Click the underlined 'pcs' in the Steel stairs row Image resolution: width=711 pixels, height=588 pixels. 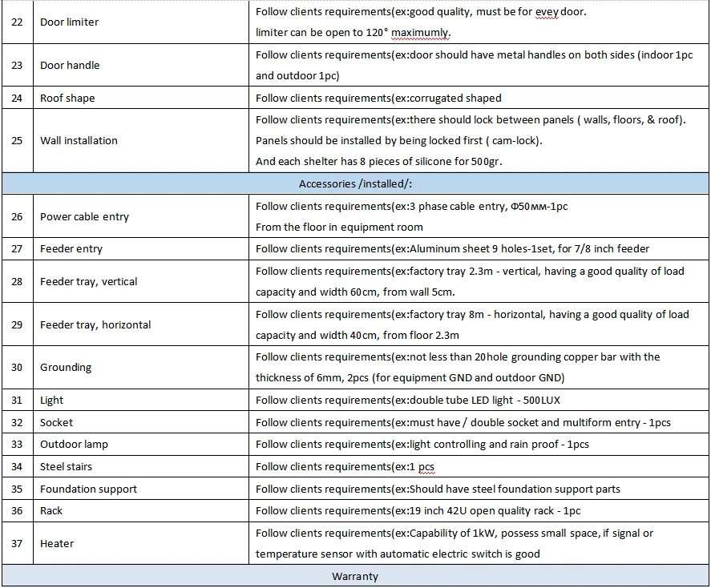point(426,467)
